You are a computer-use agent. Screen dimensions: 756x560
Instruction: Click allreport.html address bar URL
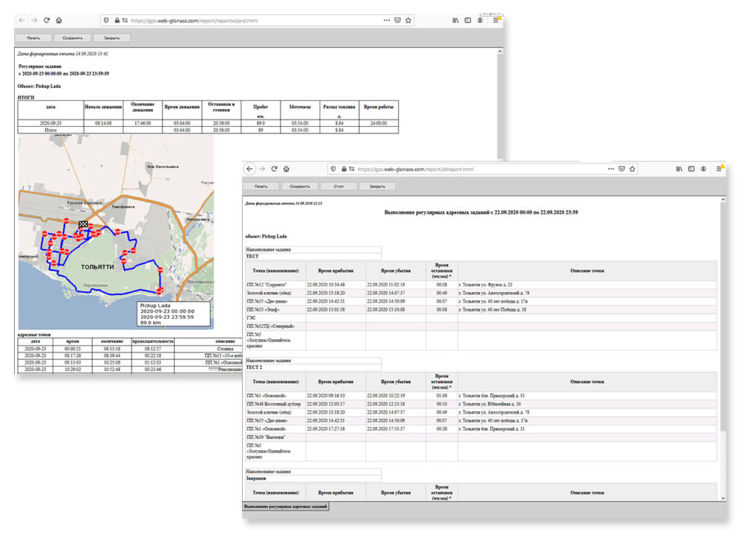[x=416, y=169]
